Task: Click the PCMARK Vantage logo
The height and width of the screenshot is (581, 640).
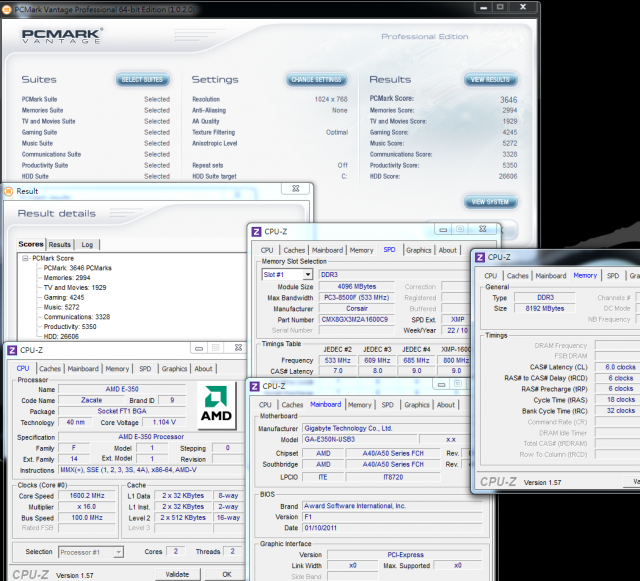Action: point(61,36)
